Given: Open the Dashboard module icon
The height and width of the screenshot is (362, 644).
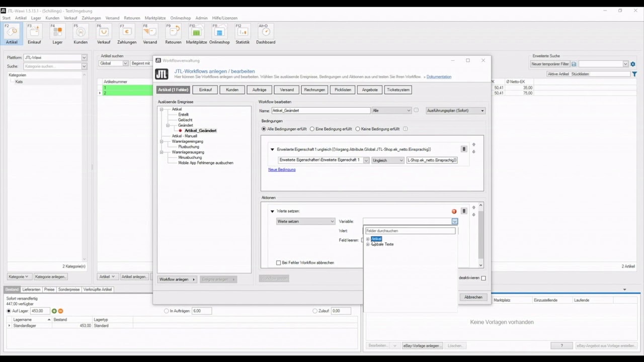Looking at the screenshot, I should pos(266,34).
